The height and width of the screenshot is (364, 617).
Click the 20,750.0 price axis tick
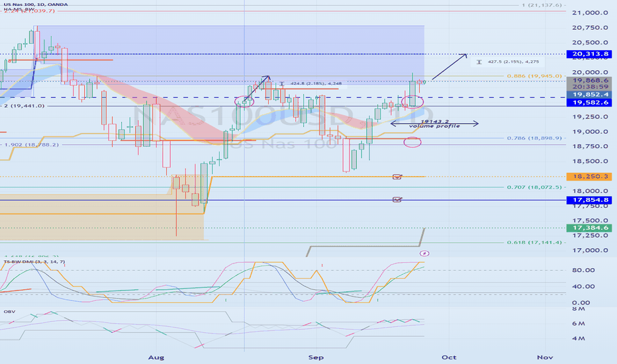pyautogui.click(x=590, y=28)
